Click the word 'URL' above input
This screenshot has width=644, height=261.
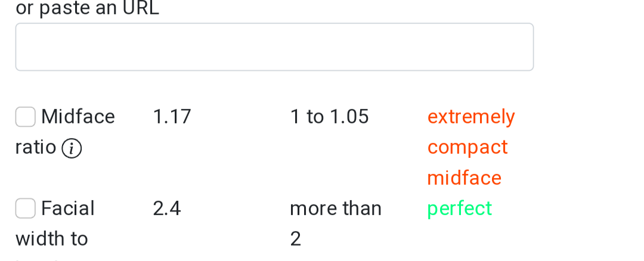coord(140,8)
